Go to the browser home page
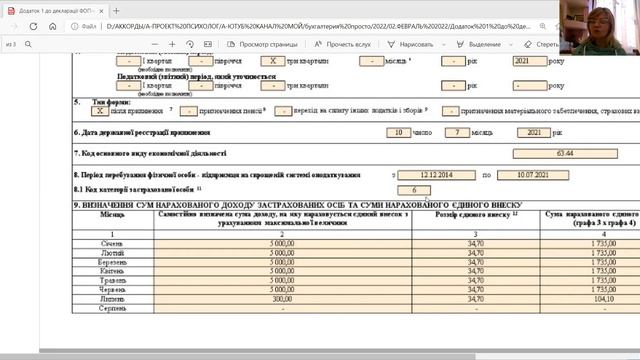The image size is (640, 360). (53, 27)
